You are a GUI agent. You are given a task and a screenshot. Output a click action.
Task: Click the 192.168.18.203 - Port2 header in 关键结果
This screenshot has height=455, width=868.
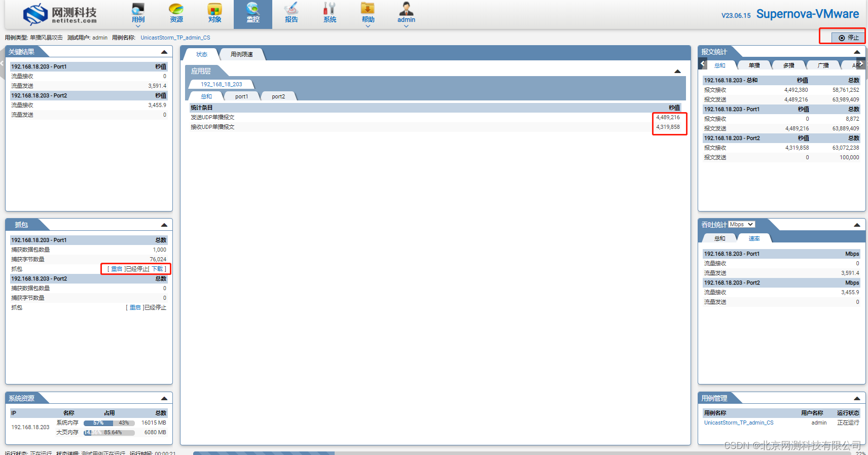[89, 95]
